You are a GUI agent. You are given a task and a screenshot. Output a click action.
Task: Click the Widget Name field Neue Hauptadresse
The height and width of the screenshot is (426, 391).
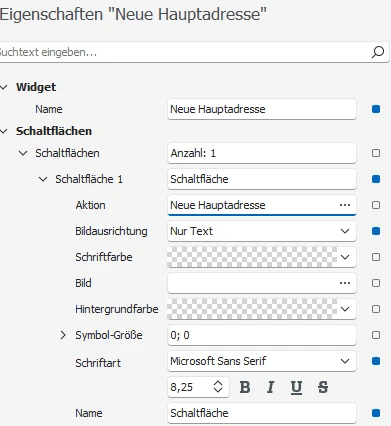pyautogui.click(x=262, y=109)
